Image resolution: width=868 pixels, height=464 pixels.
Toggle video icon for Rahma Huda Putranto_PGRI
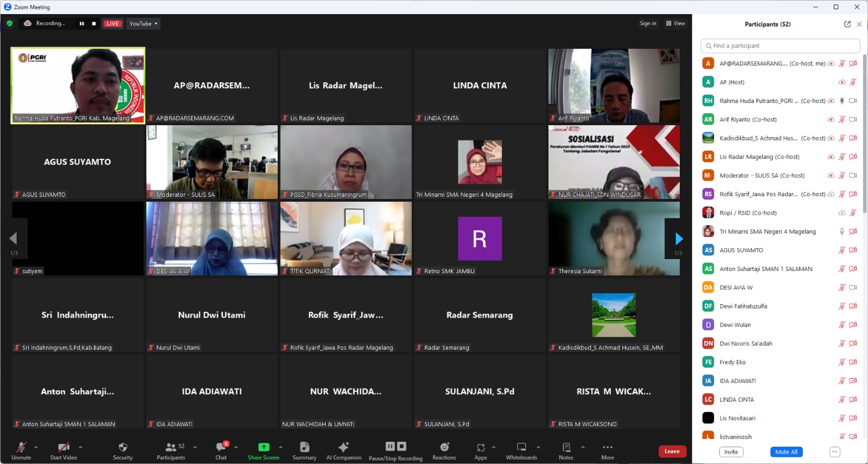click(853, 101)
